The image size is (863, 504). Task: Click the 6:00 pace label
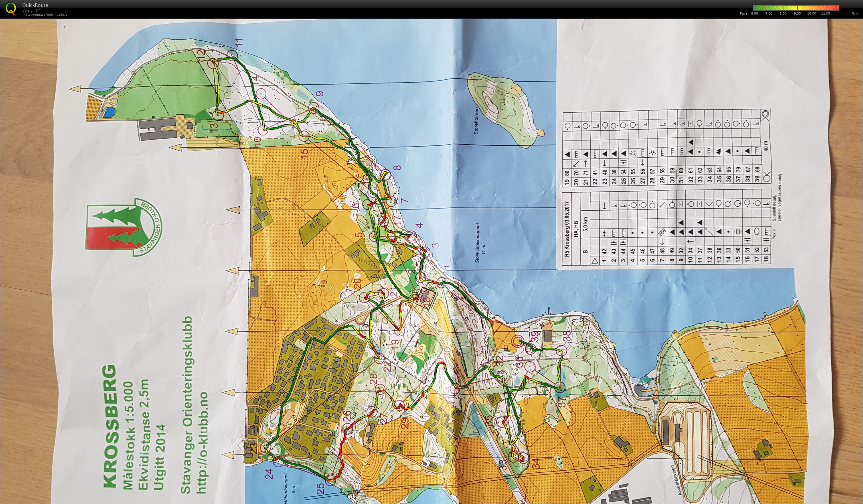click(x=754, y=14)
